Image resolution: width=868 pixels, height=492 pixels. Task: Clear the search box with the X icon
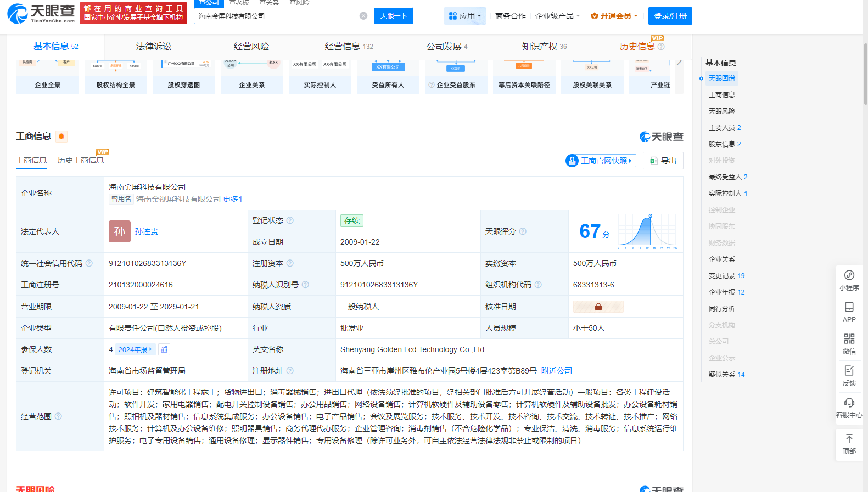tap(363, 16)
